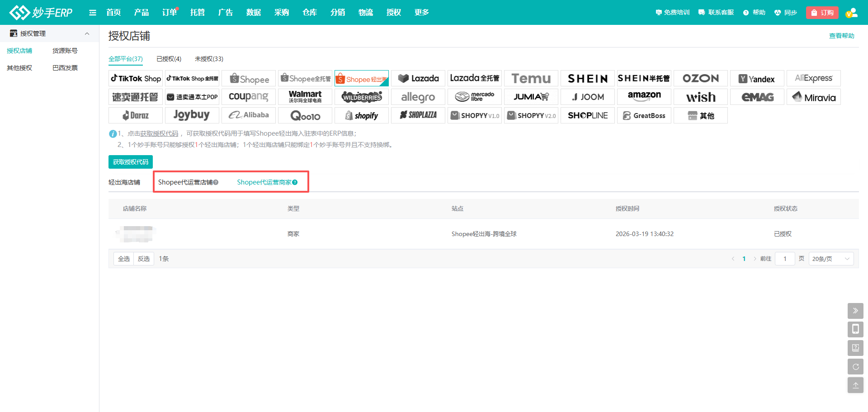Pick the SHOPLINE platform logo
Viewport: 868px width, 412px height.
point(588,115)
